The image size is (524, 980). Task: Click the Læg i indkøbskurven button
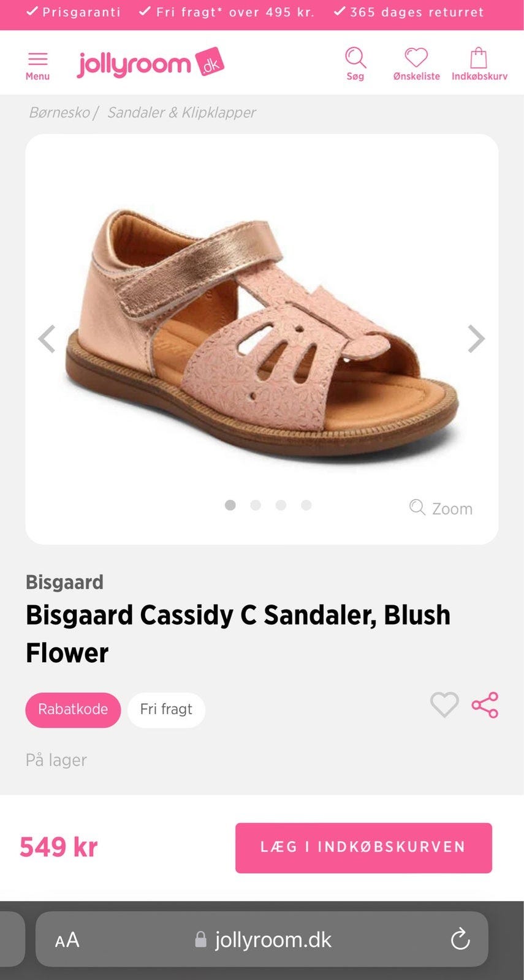363,848
